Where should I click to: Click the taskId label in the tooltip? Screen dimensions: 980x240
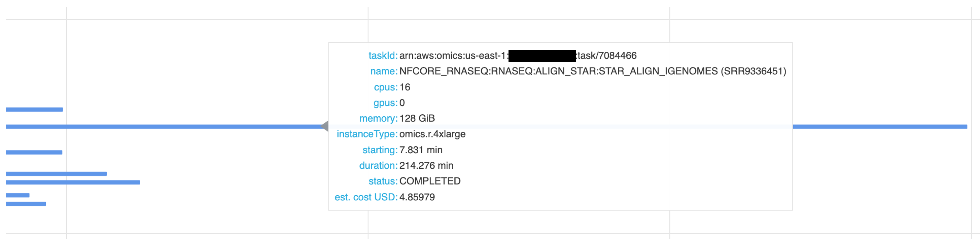(383, 56)
